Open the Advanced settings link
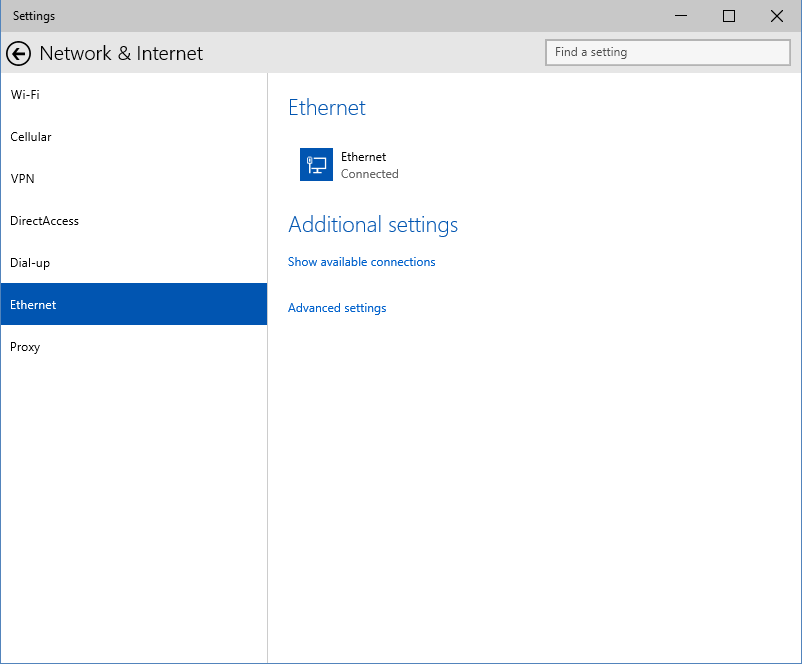This screenshot has width=802, height=664. click(337, 308)
